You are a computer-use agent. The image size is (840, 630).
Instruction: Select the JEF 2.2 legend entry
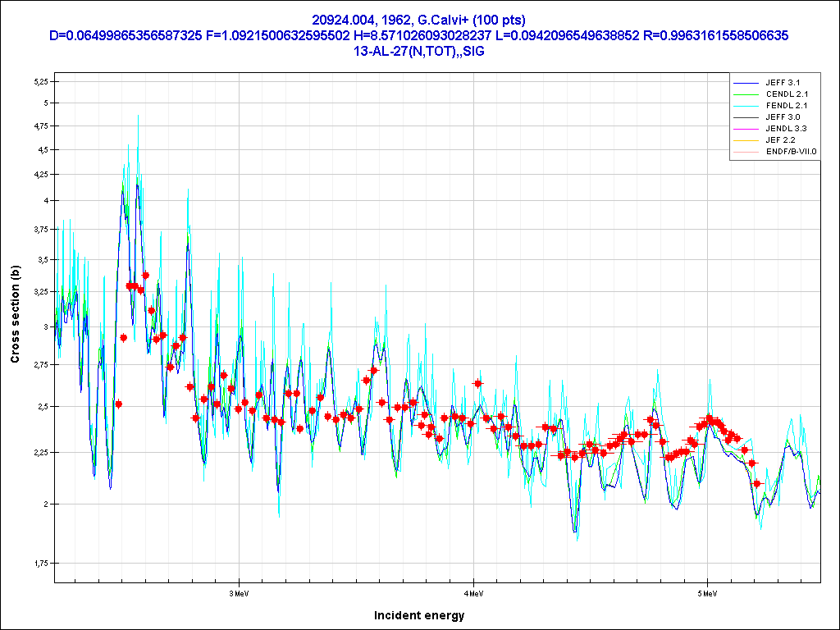coord(785,140)
